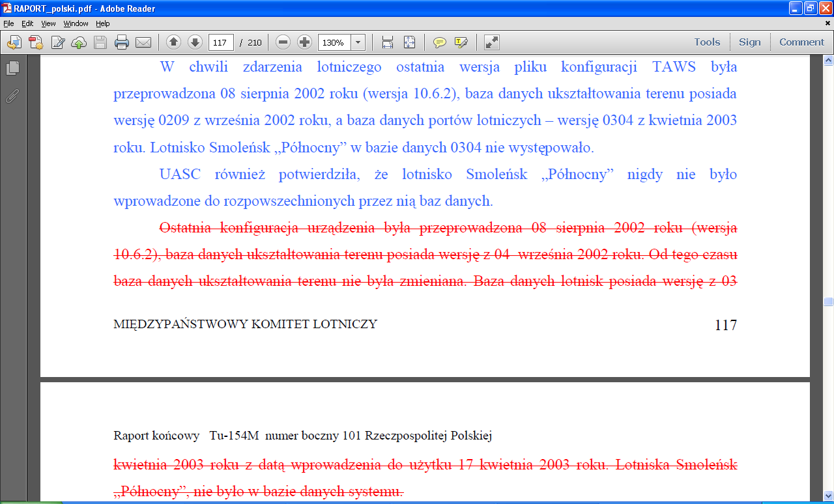Click the Send email envelope icon

pos(143,42)
